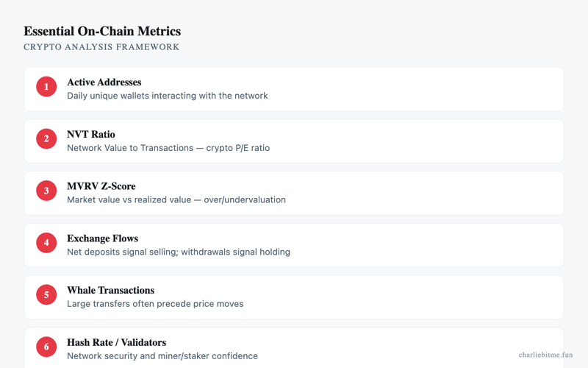The width and height of the screenshot is (588, 368).
Task: Click the red number 4 badge
Action: coord(46,243)
